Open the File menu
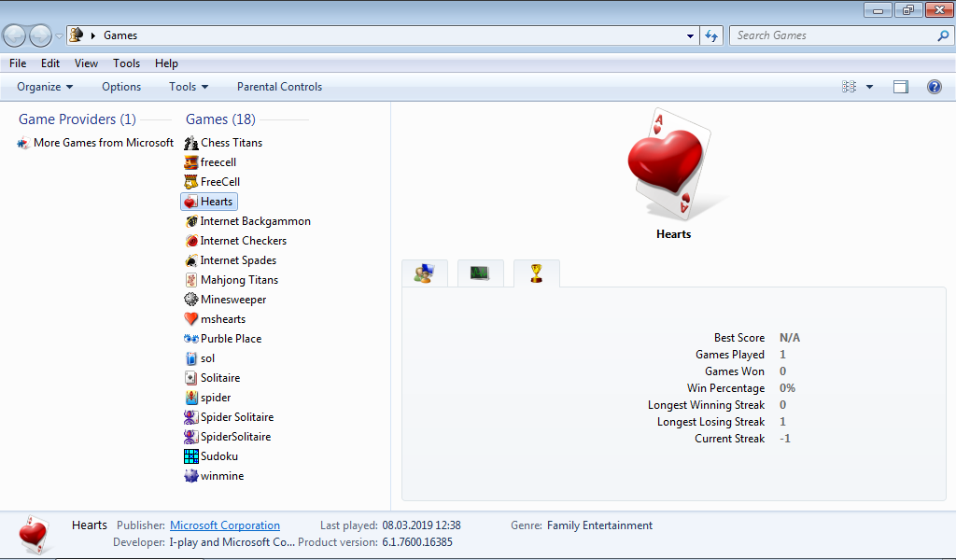This screenshot has width=956, height=560. tap(18, 63)
